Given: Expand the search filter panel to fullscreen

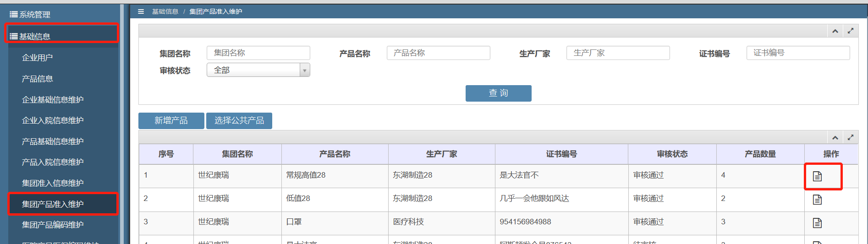Looking at the screenshot, I should point(851,31).
